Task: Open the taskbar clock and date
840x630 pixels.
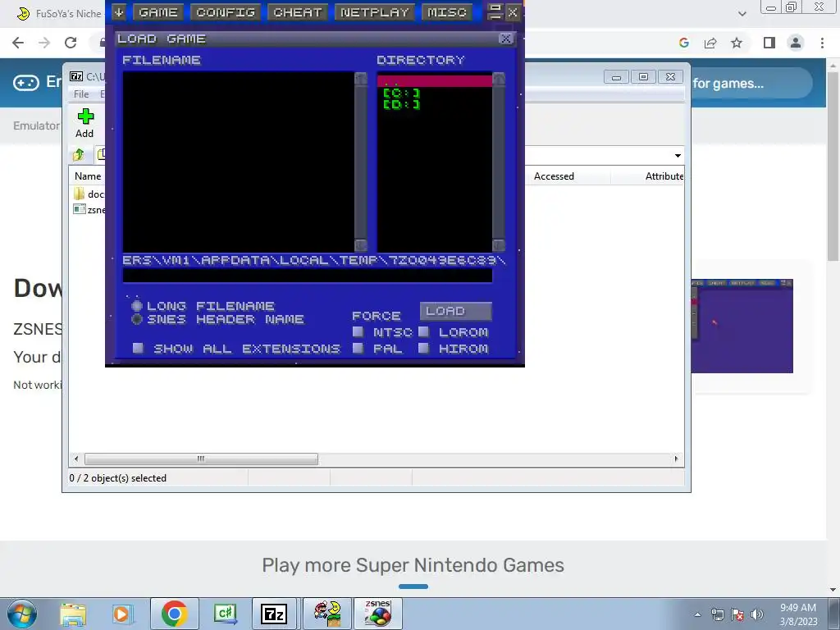Action: click(x=798, y=614)
